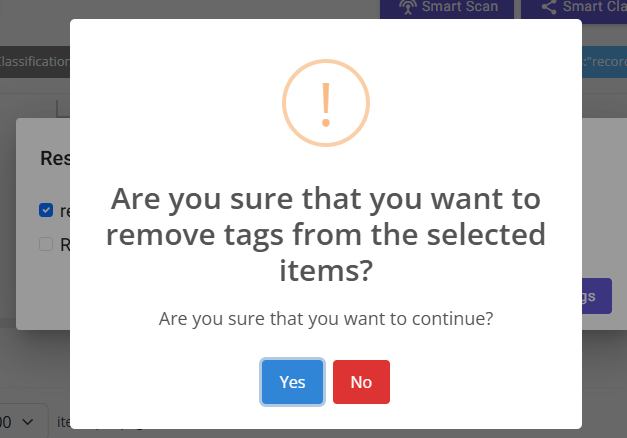Uncheck the checked blue checkbox behind dialog
The width and height of the screenshot is (627, 438).
tap(46, 210)
